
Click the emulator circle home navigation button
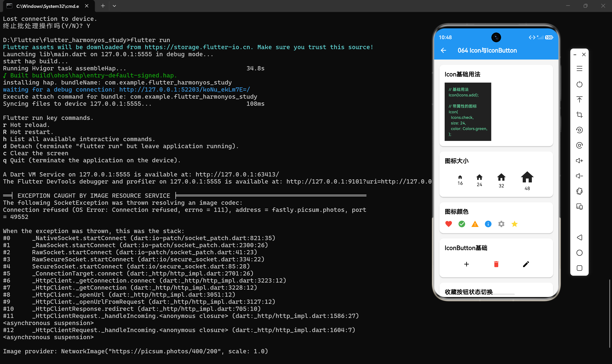pyautogui.click(x=579, y=253)
